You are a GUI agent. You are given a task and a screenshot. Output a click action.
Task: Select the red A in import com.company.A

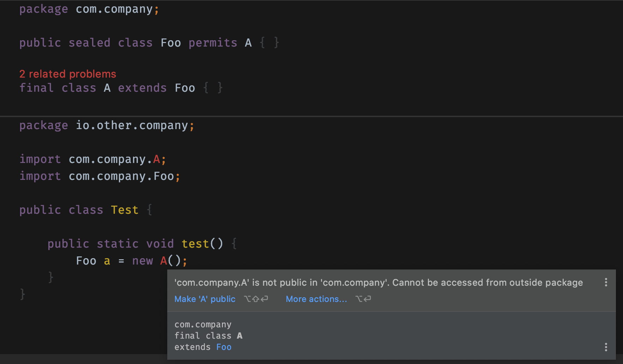pyautogui.click(x=157, y=159)
